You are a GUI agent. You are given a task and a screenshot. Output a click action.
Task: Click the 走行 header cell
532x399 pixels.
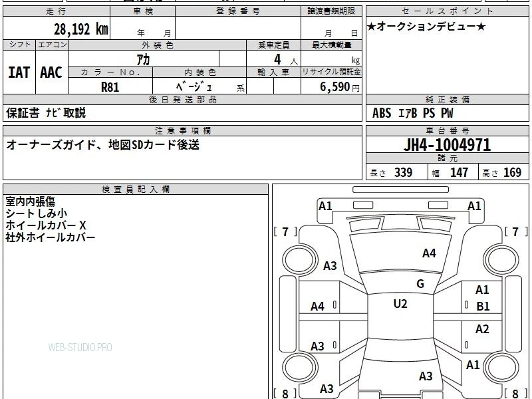(57, 11)
